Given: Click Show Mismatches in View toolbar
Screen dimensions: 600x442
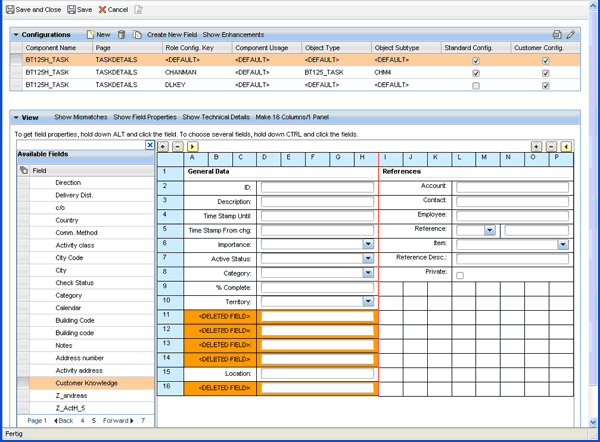Looking at the screenshot, I should 81,117.
